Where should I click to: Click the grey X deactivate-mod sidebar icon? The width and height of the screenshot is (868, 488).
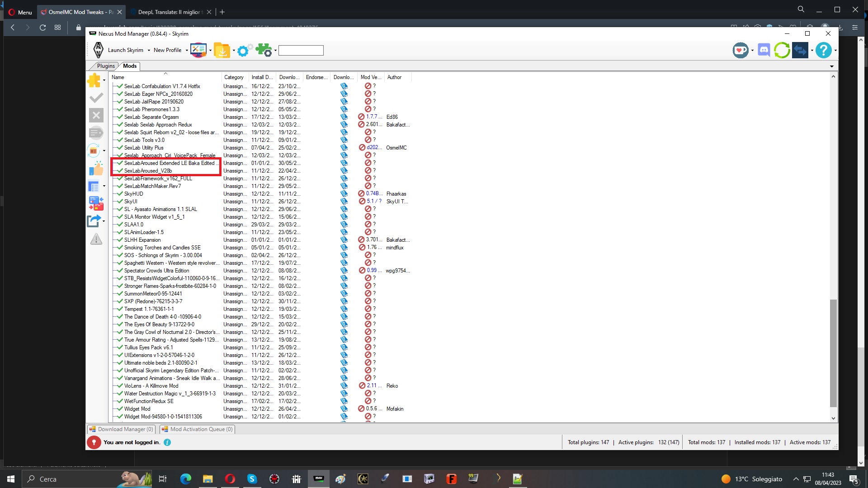pyautogui.click(x=96, y=115)
